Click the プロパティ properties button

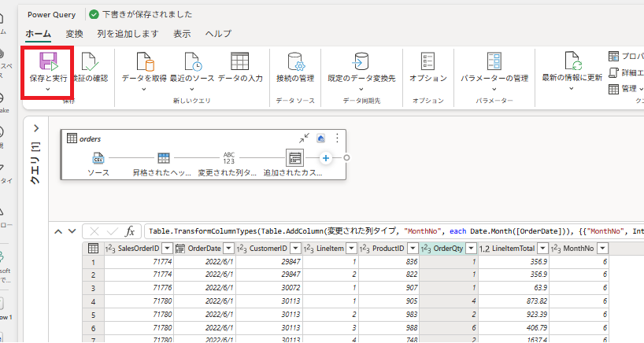point(627,56)
